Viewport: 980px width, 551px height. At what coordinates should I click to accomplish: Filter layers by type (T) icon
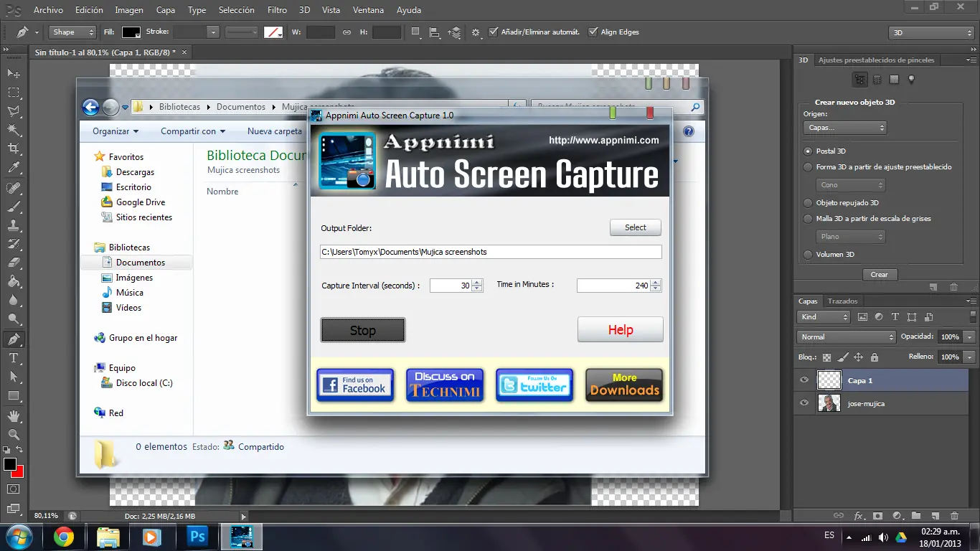coord(895,316)
